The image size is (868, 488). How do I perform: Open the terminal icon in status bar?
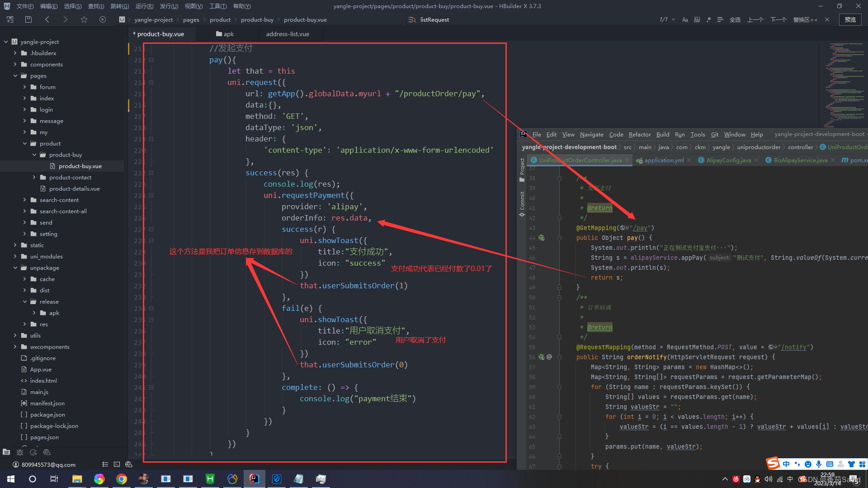[117, 464]
